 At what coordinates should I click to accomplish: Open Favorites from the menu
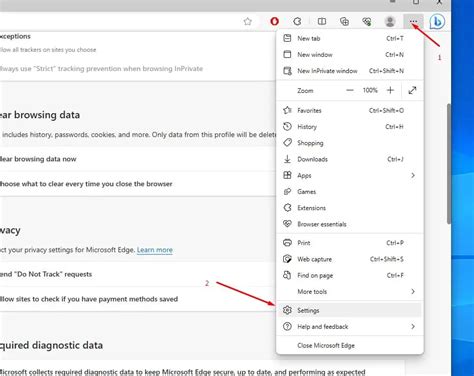pyautogui.click(x=350, y=110)
